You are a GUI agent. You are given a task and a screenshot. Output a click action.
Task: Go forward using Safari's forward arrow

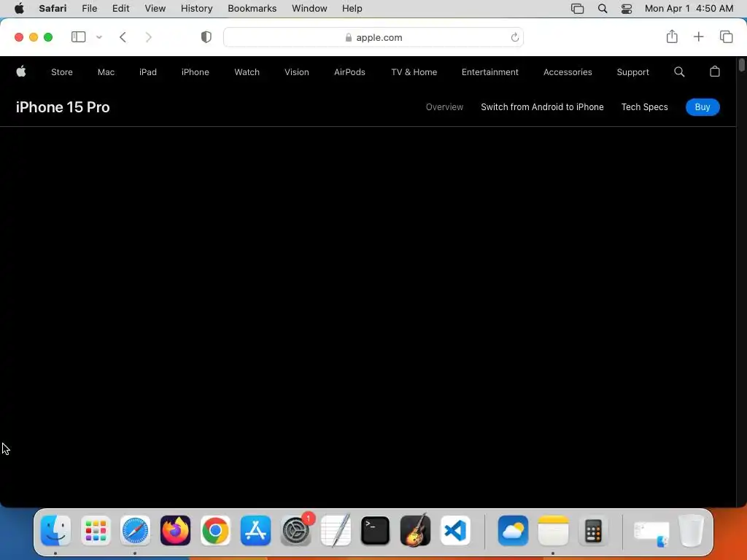(x=148, y=37)
